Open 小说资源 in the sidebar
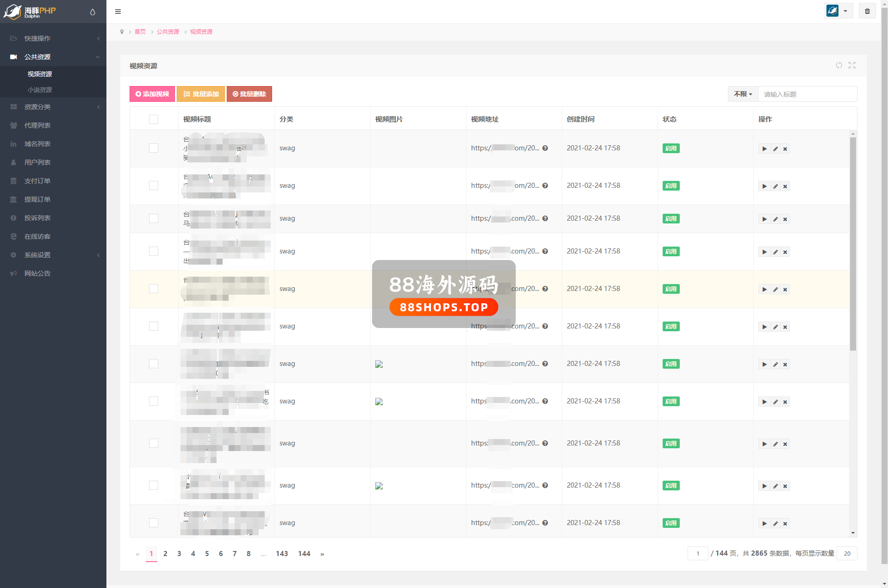Screen dimensions: 888x588 pos(40,90)
